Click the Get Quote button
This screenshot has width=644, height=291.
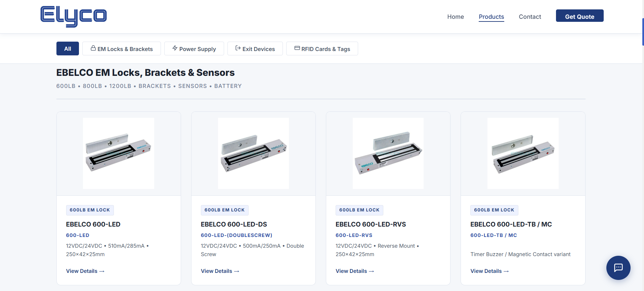(579, 16)
